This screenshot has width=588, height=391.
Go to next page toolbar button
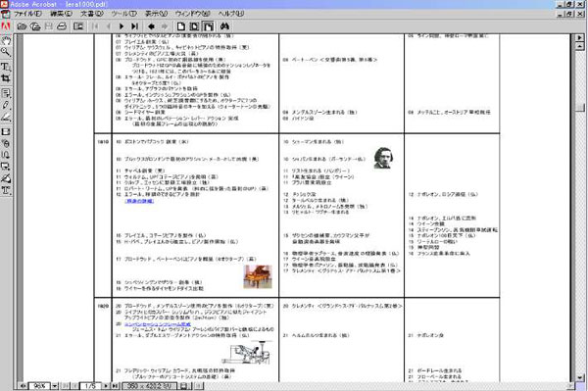(x=122, y=26)
